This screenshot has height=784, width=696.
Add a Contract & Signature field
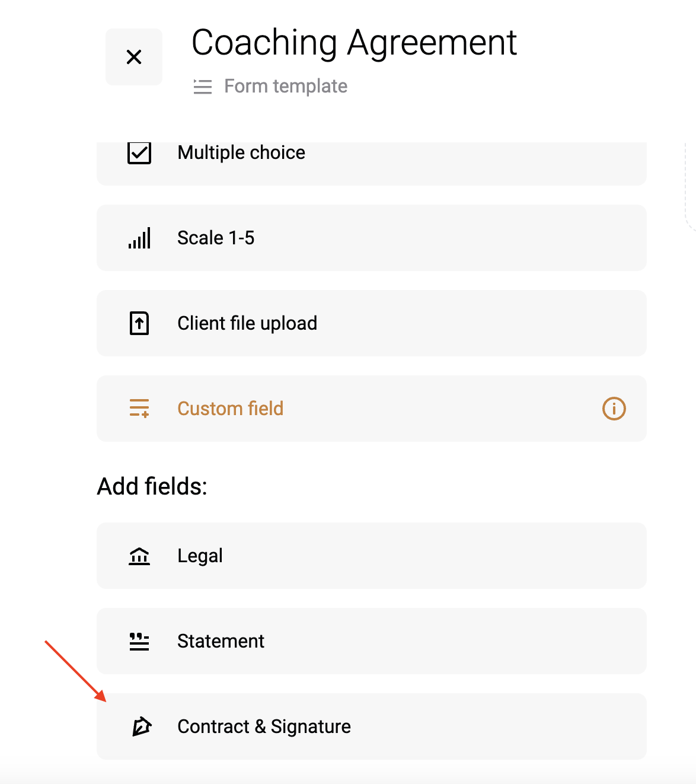[372, 726]
